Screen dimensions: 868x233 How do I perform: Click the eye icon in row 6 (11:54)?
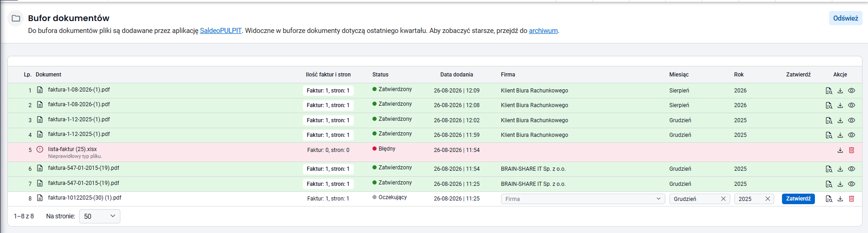852,169
